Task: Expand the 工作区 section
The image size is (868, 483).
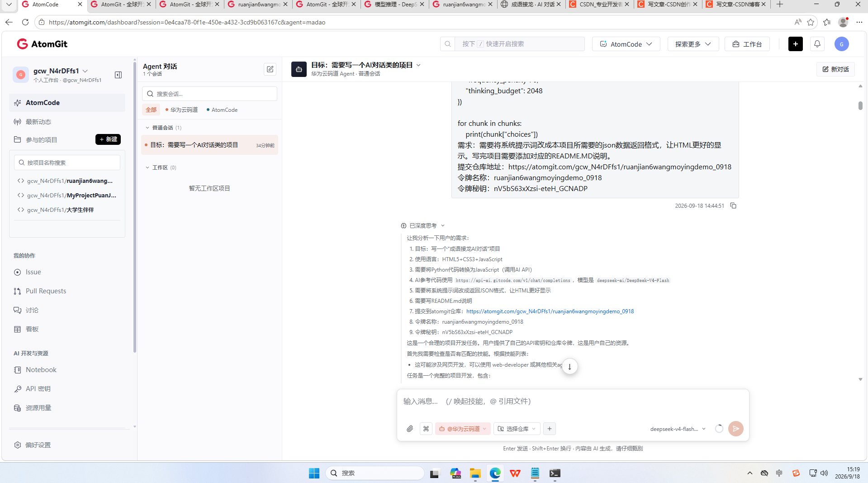Action: (x=147, y=167)
